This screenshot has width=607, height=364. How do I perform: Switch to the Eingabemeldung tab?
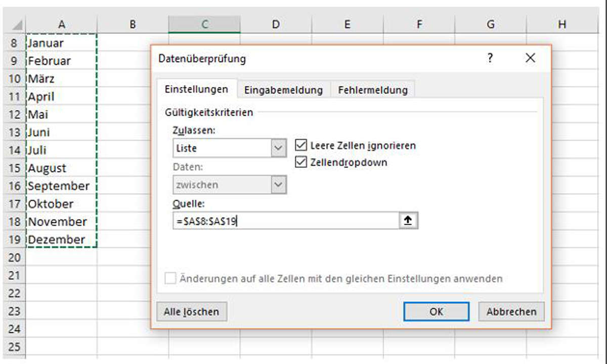coord(283,90)
